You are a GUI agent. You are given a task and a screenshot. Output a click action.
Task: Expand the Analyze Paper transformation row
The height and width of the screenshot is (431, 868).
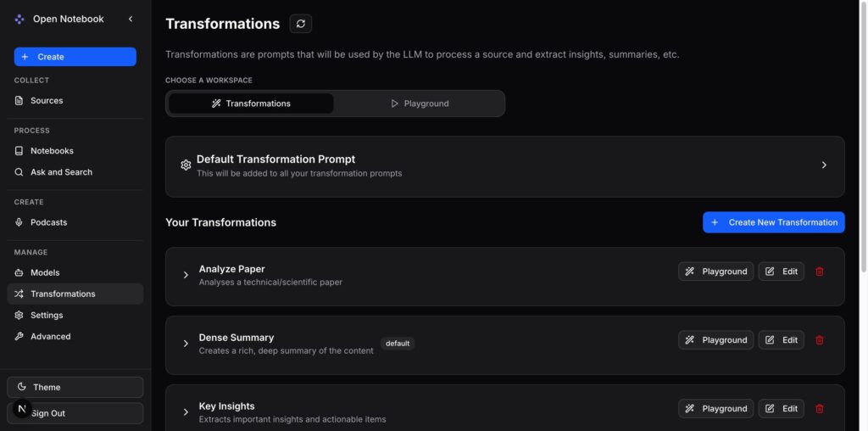coord(186,275)
